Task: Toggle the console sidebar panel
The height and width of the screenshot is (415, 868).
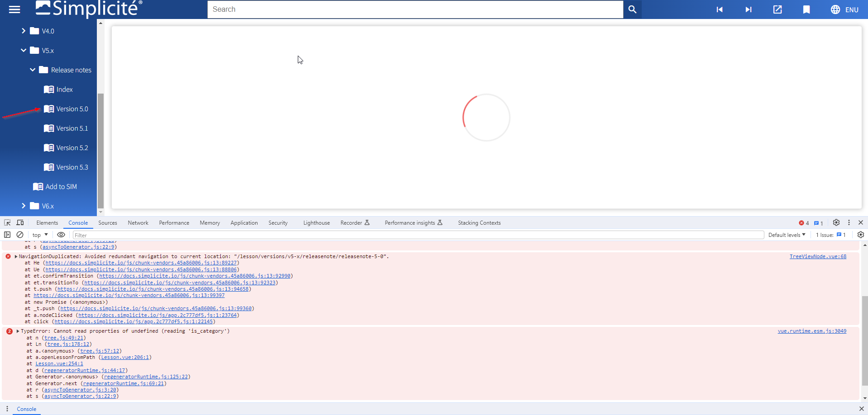Action: point(7,235)
